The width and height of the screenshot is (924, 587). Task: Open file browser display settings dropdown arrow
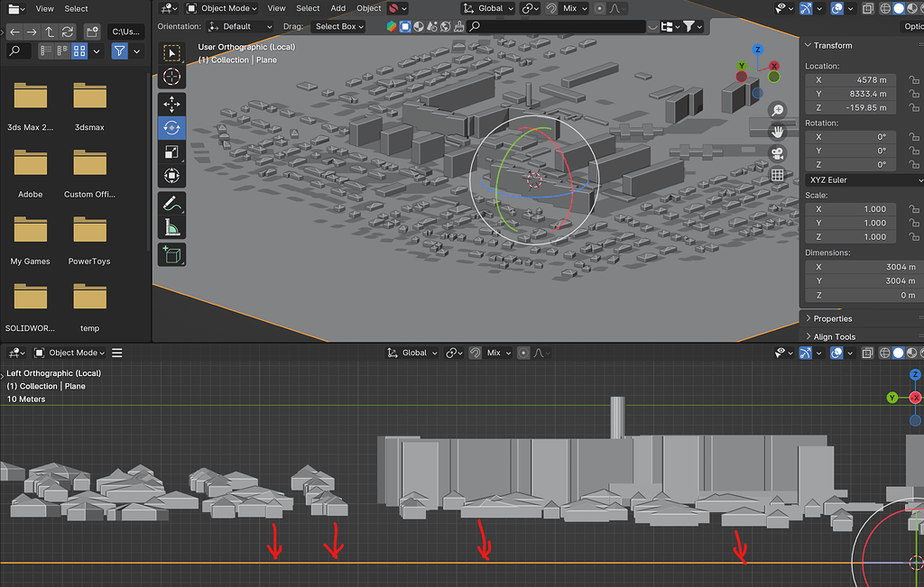(x=97, y=51)
